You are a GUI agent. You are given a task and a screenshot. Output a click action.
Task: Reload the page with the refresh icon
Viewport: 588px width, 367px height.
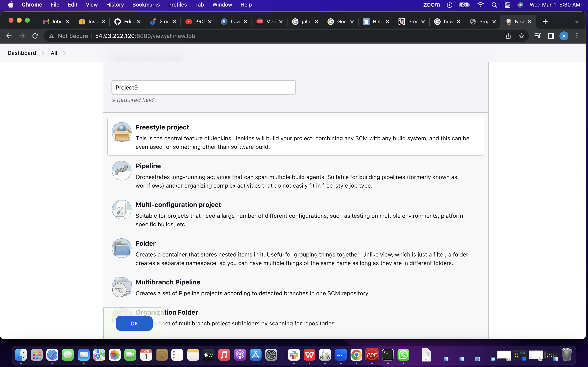pos(35,36)
